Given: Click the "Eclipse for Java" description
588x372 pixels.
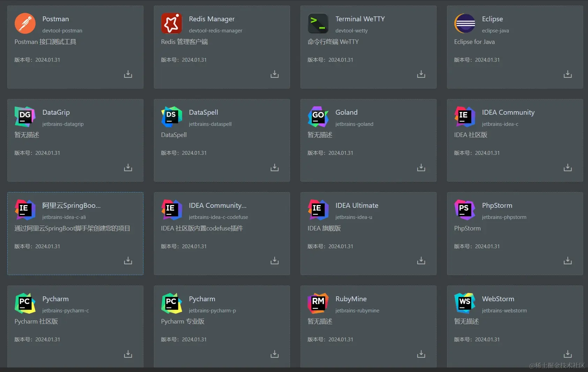Looking at the screenshot, I should click(474, 42).
